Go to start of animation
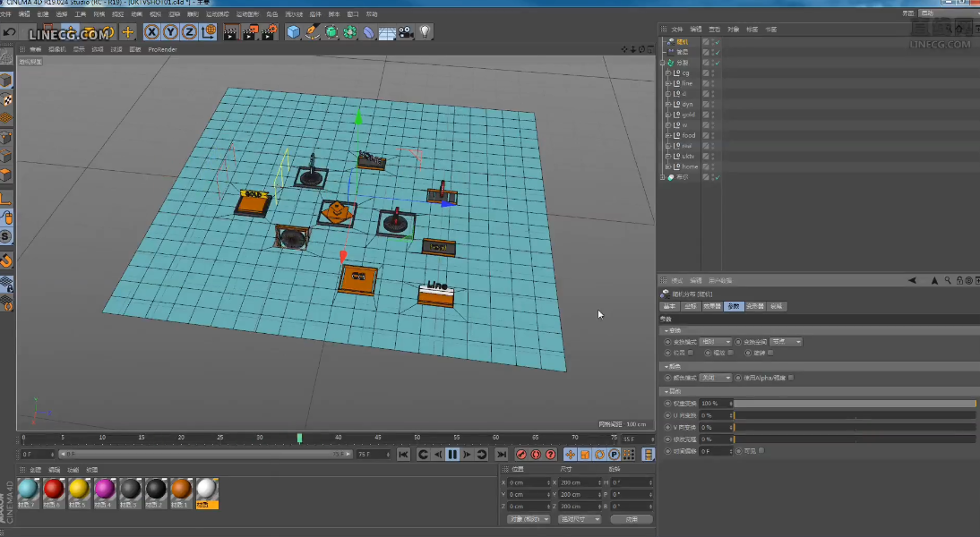Image resolution: width=980 pixels, height=537 pixels. point(403,455)
